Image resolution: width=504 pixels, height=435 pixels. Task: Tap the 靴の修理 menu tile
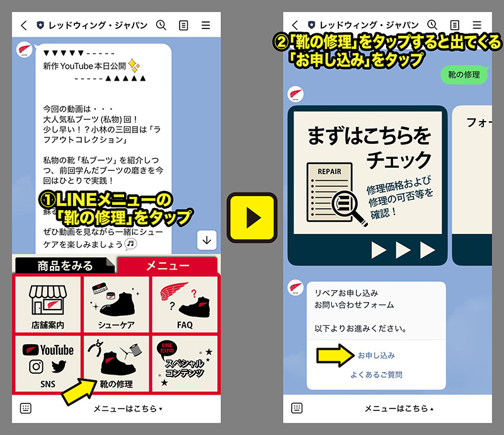pos(116,362)
